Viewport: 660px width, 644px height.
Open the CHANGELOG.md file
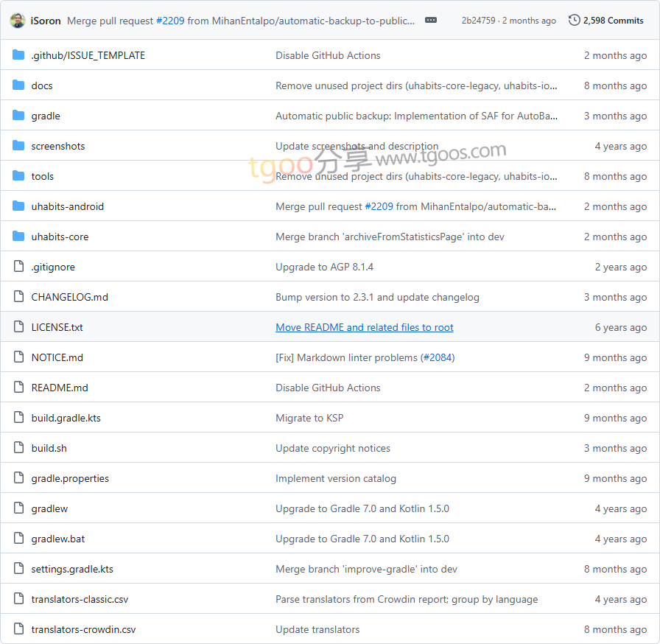point(69,297)
